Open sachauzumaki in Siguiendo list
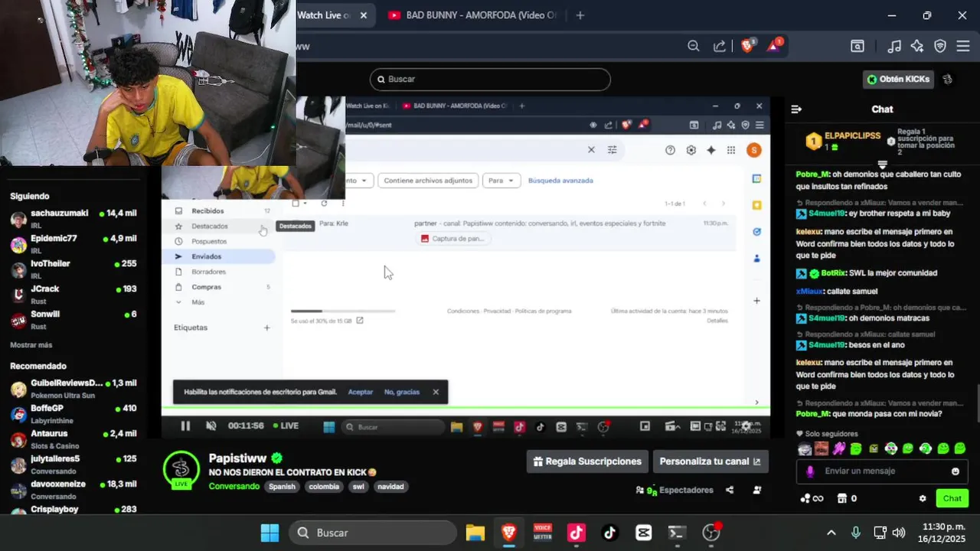This screenshot has width=980, height=551. (x=73, y=218)
